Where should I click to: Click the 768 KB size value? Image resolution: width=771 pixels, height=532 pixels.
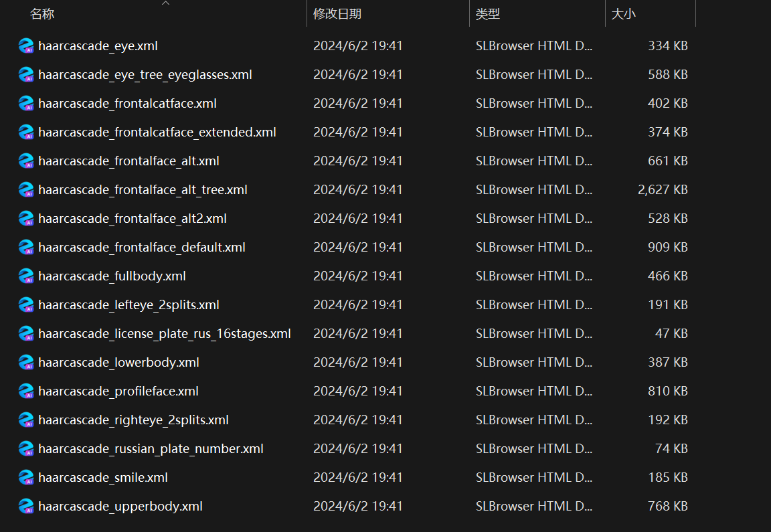[x=667, y=506]
